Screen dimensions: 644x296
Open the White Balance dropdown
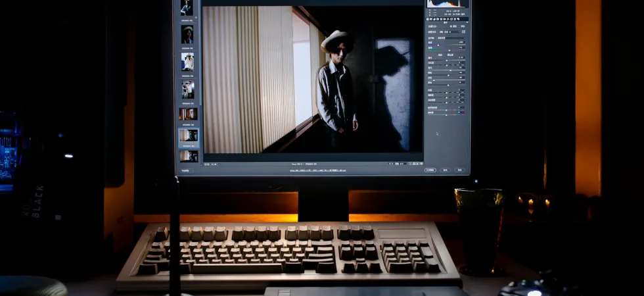(x=451, y=38)
